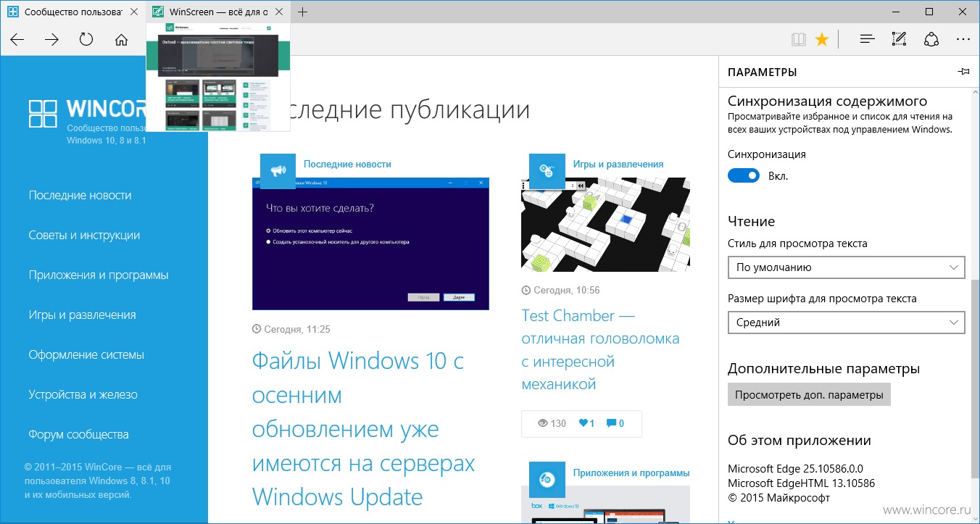
Task: Click the games category icon above Test Chamber
Action: 547,171
